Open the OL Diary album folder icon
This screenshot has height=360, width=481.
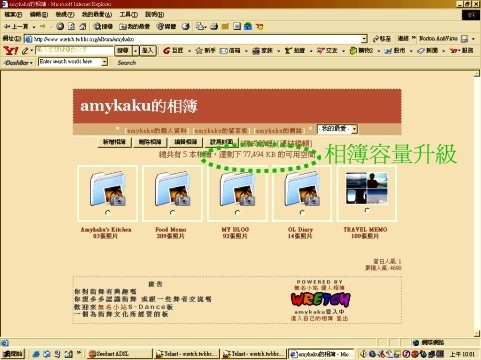point(302,188)
